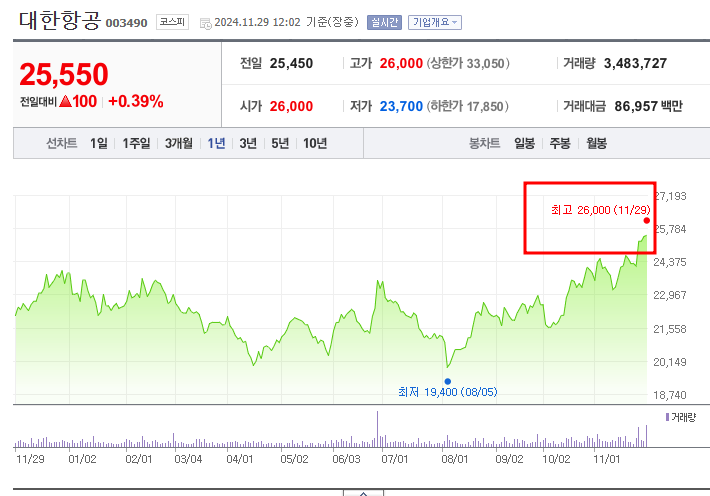The height and width of the screenshot is (496, 710).
Task: Click the 하한가 17,850 text
Action: (x=467, y=106)
